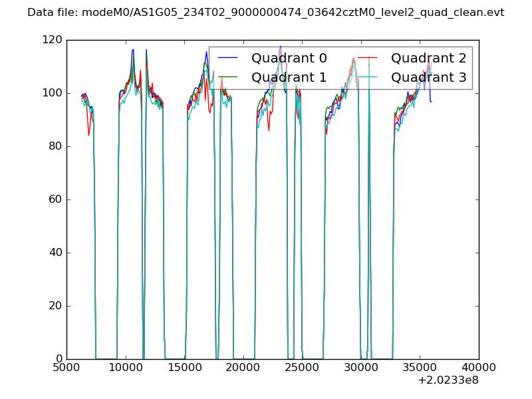This screenshot has width=532, height=399.
Task: Select the blue Quadrant 0 legend line
Action: (x=228, y=59)
